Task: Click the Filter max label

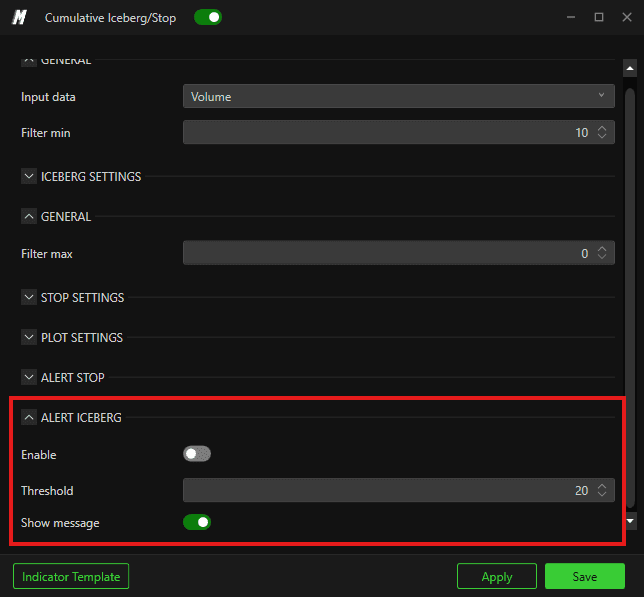Action: click(x=46, y=254)
